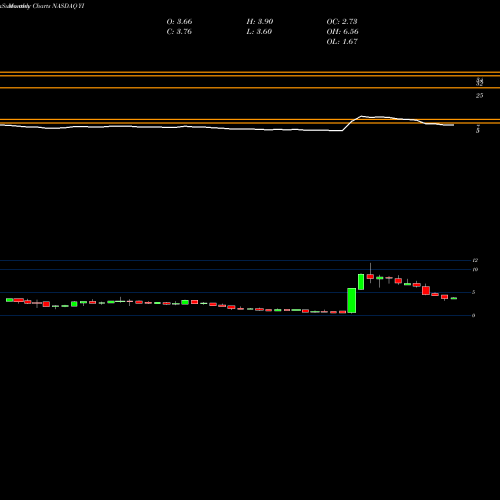The height and width of the screenshot is (500, 500).
Task: Click the 12 price axis label
Action: tap(475, 260)
